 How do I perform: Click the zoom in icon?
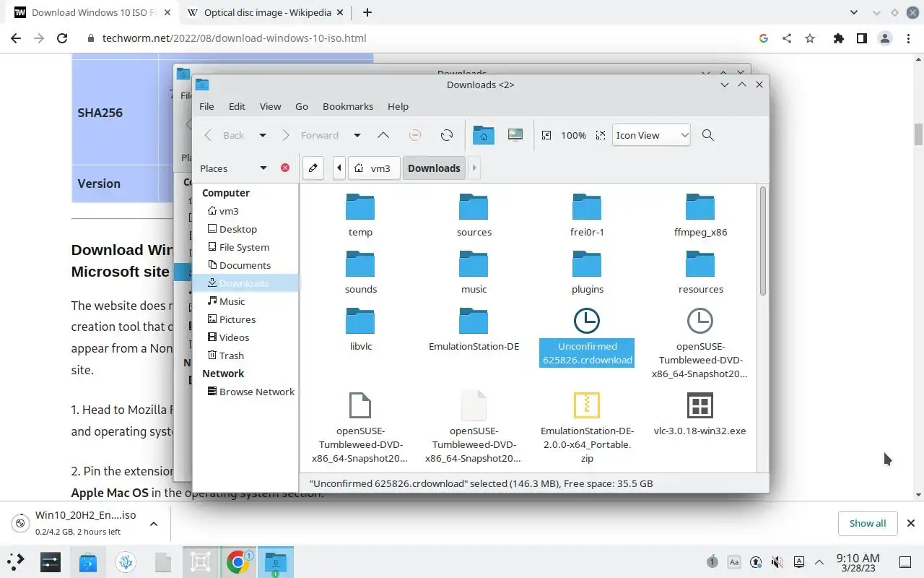(601, 135)
